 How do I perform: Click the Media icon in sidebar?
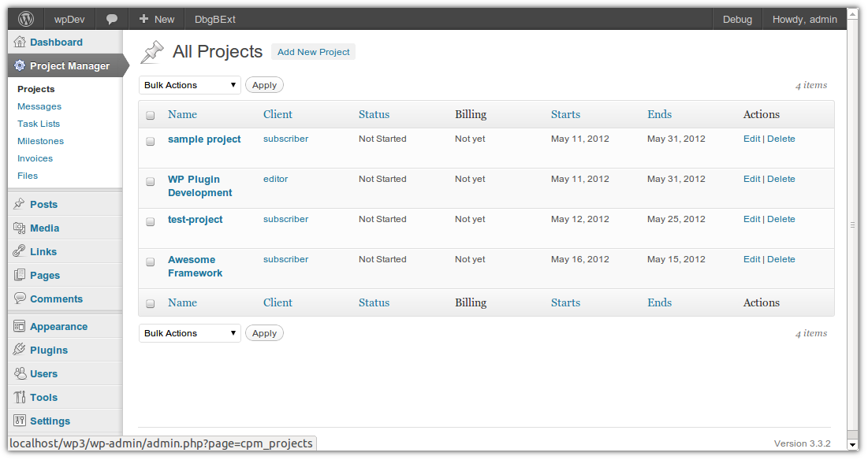pos(20,228)
